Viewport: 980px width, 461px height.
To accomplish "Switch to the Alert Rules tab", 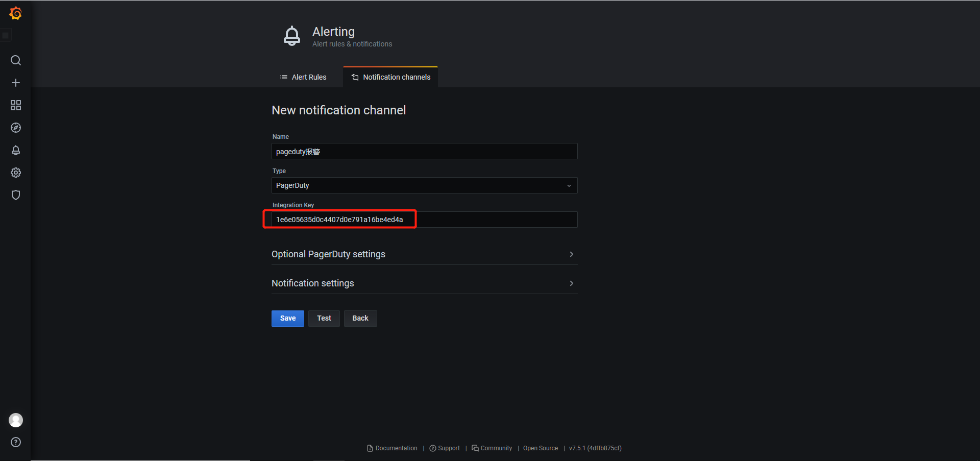I will (303, 77).
